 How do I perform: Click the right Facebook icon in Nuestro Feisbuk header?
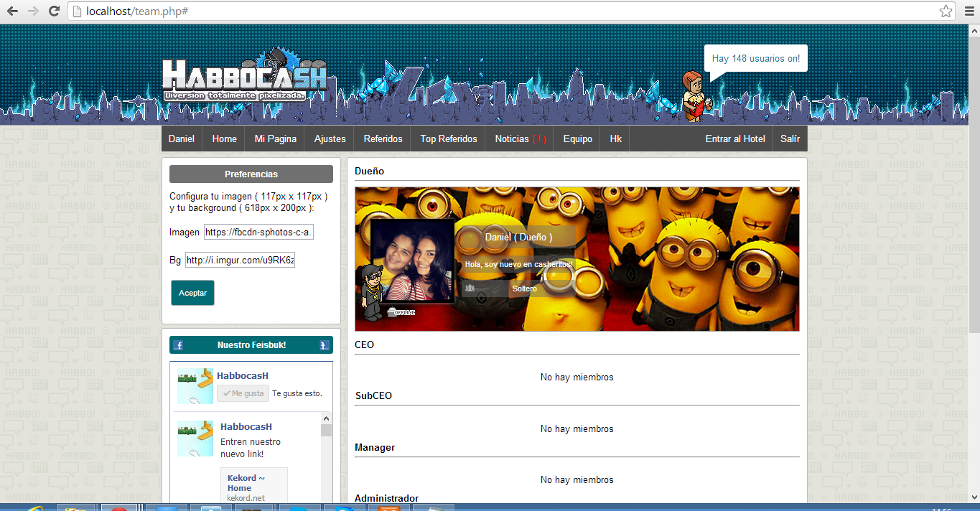(325, 345)
